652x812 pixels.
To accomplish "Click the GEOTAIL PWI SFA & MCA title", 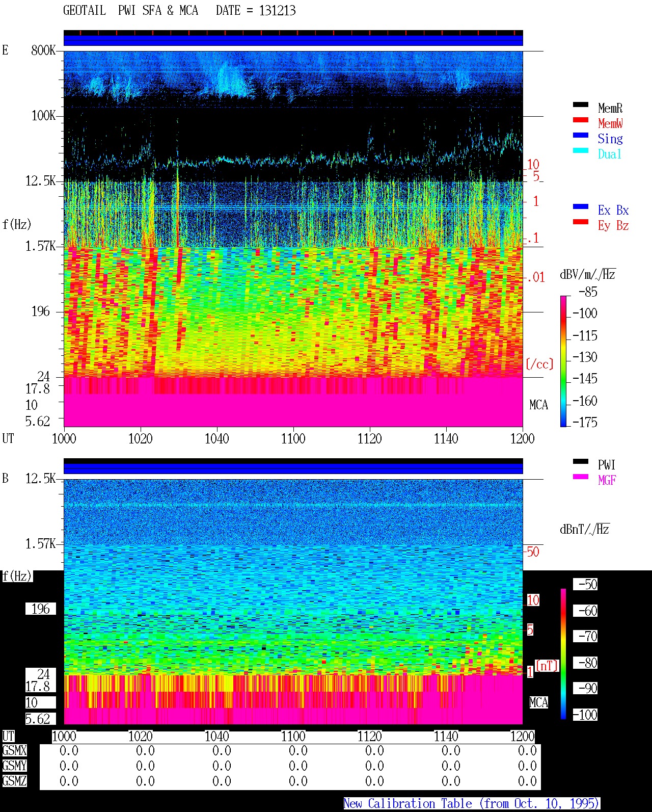I will click(x=130, y=11).
